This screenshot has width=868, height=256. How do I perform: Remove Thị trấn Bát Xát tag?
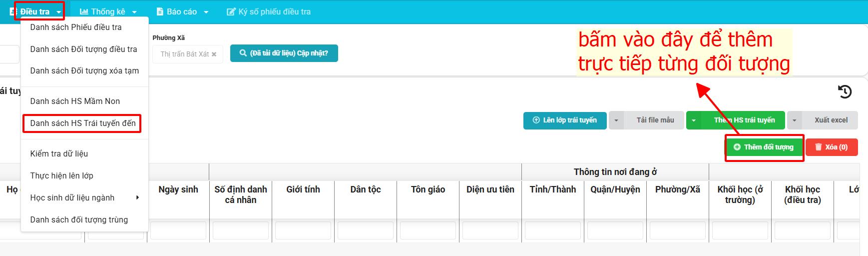[x=214, y=54]
